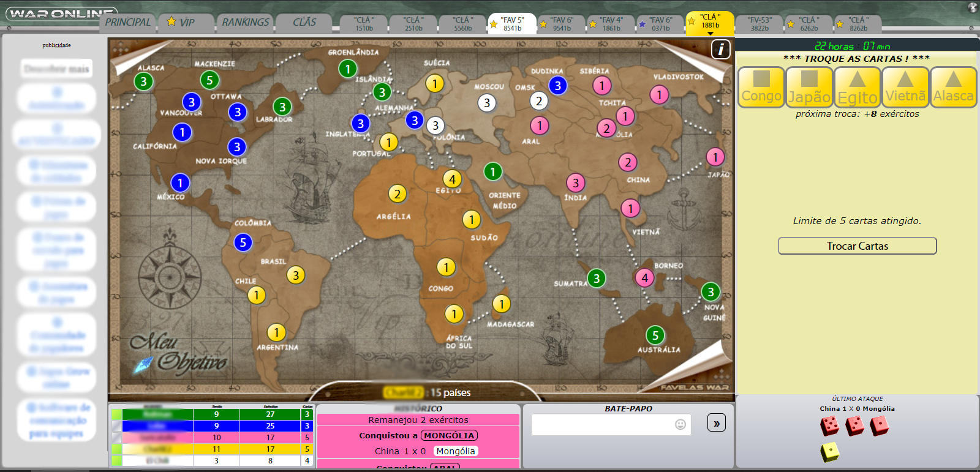Toggle the star on the FAV 5 tab

494,24
